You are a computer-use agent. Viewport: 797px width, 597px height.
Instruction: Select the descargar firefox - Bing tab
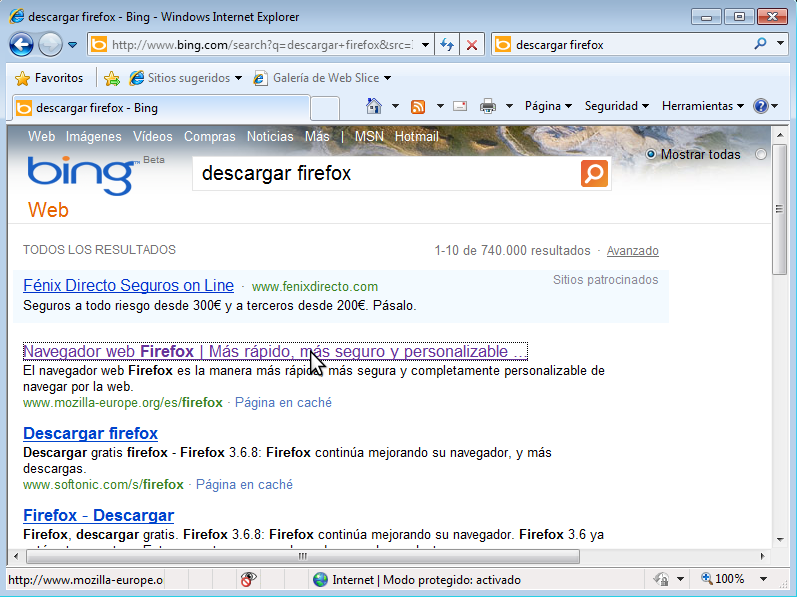click(162, 108)
